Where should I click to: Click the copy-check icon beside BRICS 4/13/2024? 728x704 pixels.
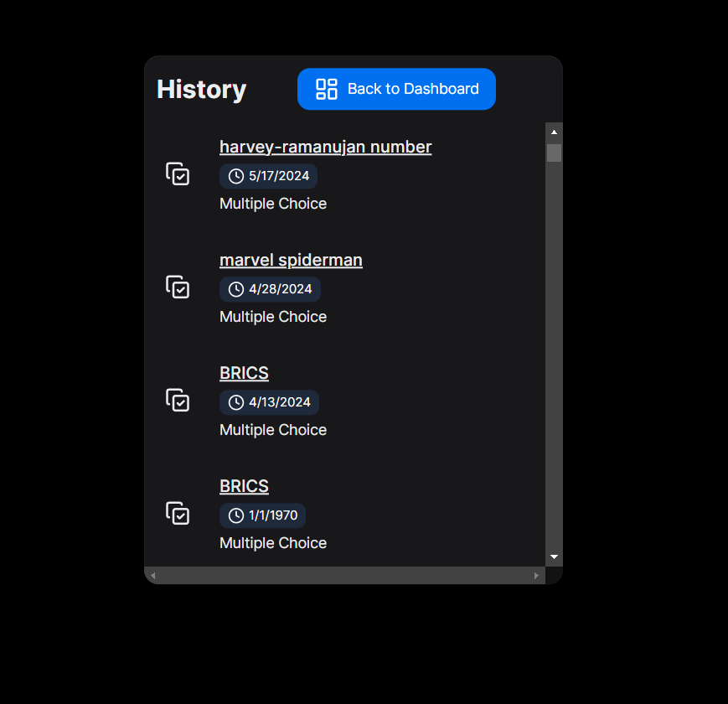tap(178, 400)
